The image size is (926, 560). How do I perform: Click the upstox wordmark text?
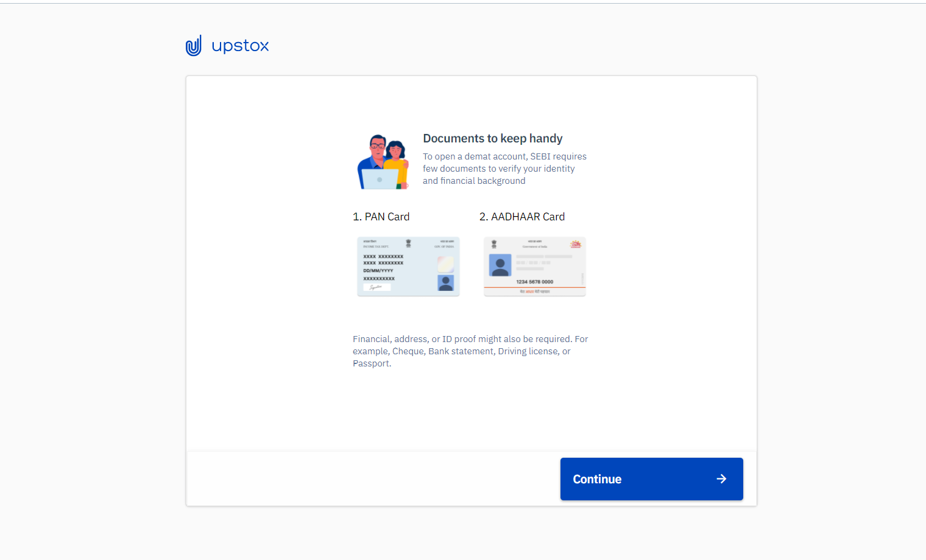pyautogui.click(x=240, y=46)
